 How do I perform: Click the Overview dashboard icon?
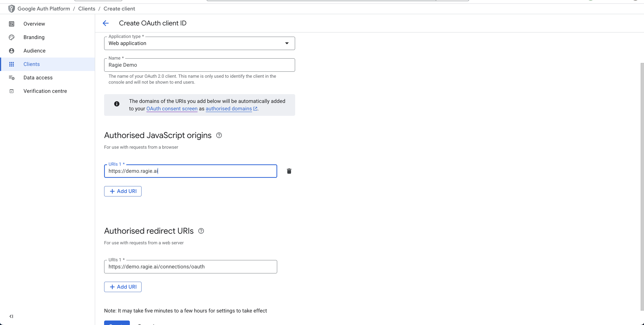tap(12, 24)
